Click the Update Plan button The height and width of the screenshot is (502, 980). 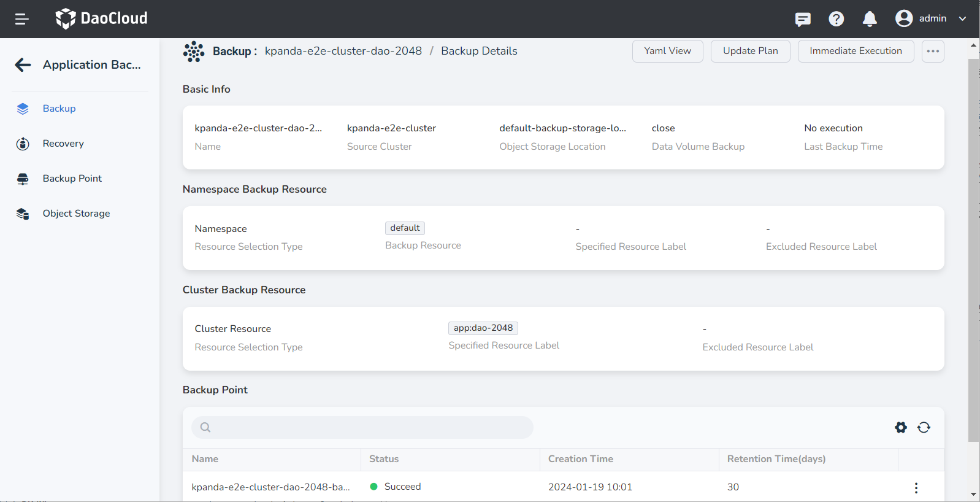750,51
